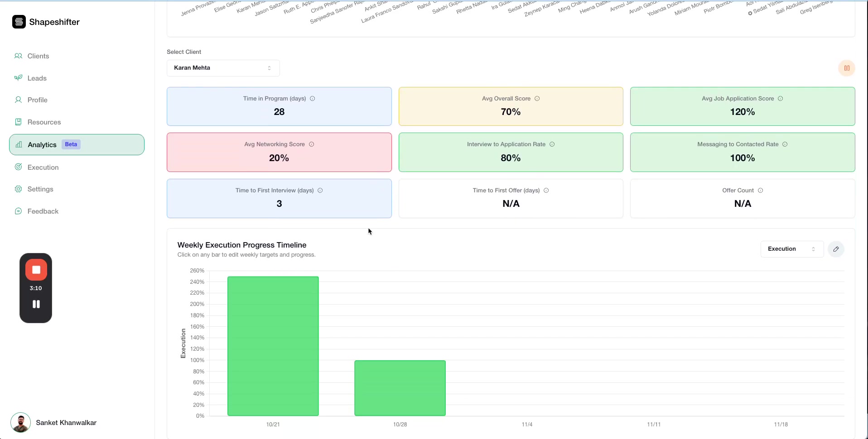Click the Profile person icon
Viewport: 868px width, 439px height.
[18, 100]
